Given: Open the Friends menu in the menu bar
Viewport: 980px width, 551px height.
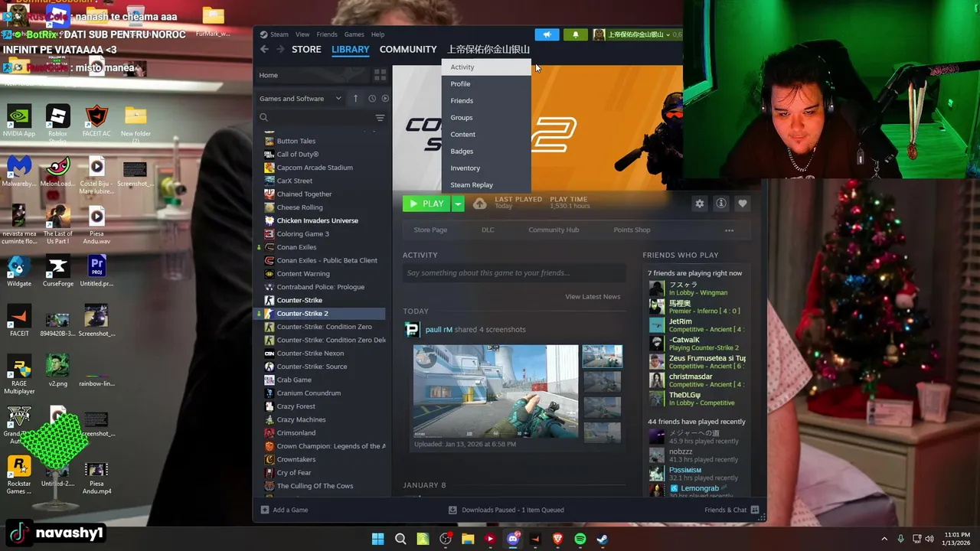Looking at the screenshot, I should 327,34.
